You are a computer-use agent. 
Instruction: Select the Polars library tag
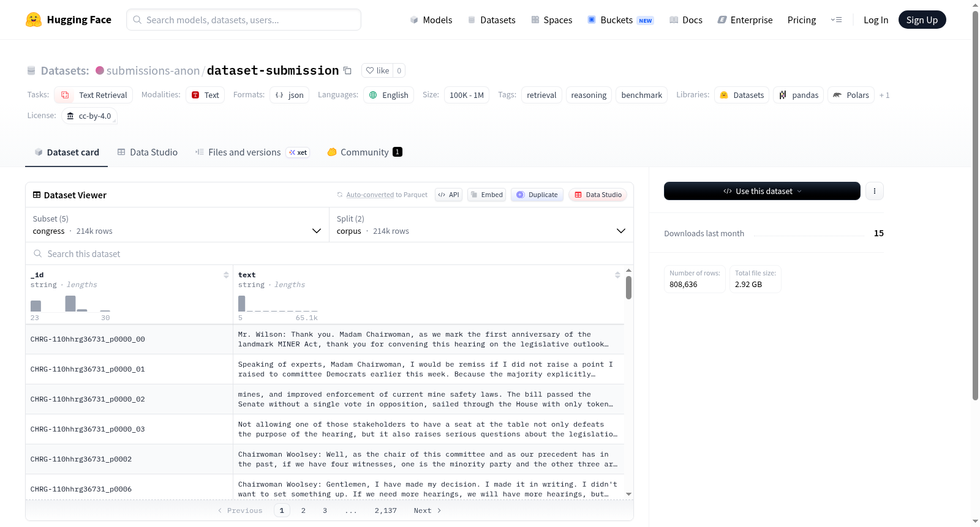point(851,95)
